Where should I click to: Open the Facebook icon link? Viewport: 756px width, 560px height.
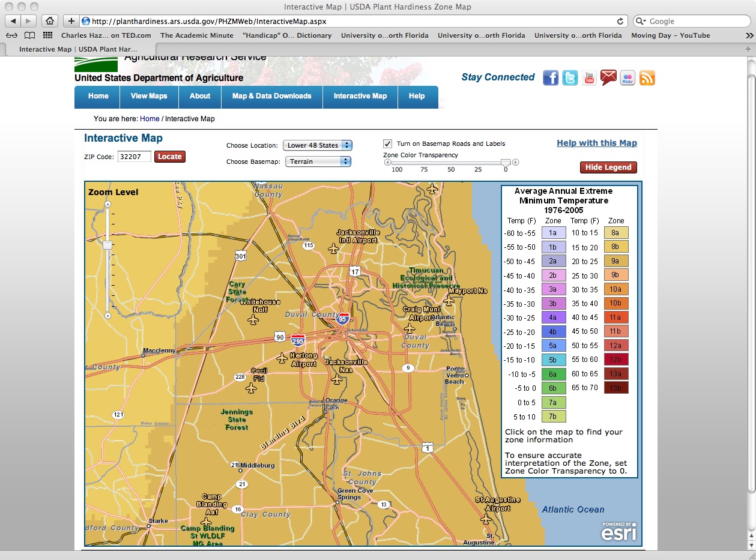pyautogui.click(x=551, y=78)
